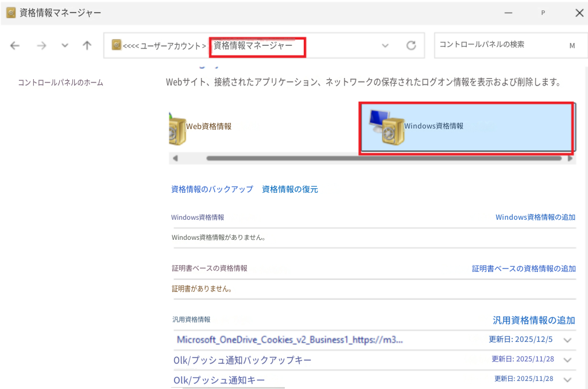Select the Web資格情報 tile

click(262, 127)
